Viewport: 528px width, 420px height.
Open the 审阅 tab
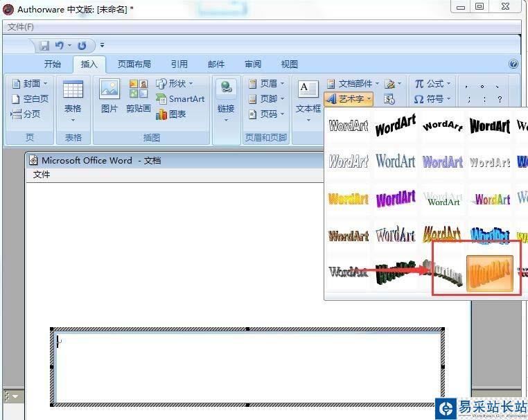coord(252,64)
